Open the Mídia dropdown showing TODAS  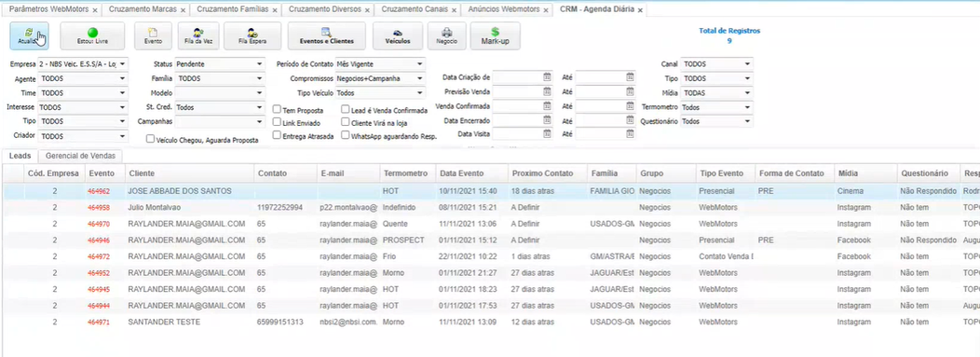pyautogui.click(x=717, y=92)
